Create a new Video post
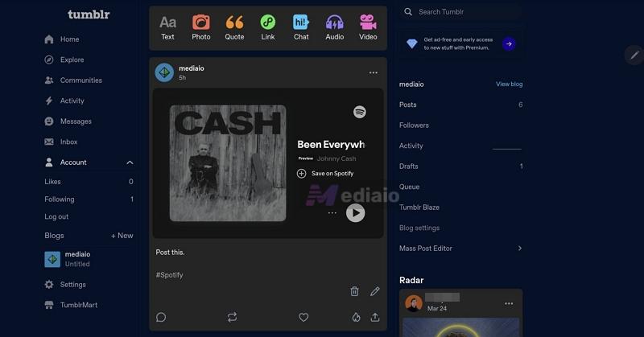The width and height of the screenshot is (644, 337). click(x=368, y=27)
